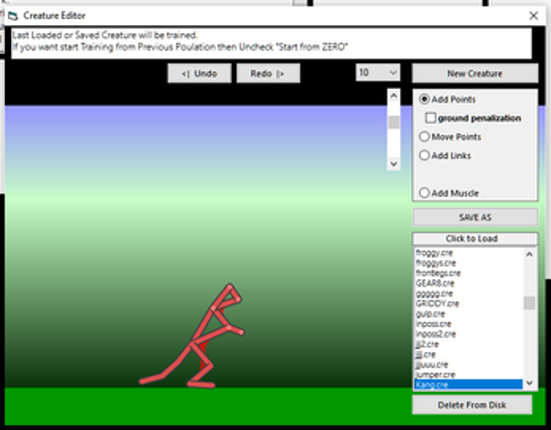This screenshot has height=430, width=551.
Task: Choose the Add Links radio button
Action: tap(424, 155)
